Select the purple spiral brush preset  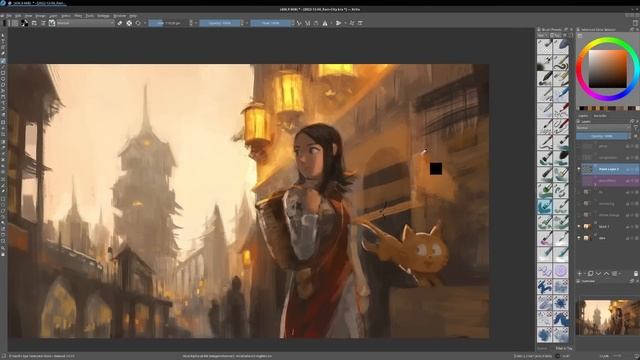[561, 271]
